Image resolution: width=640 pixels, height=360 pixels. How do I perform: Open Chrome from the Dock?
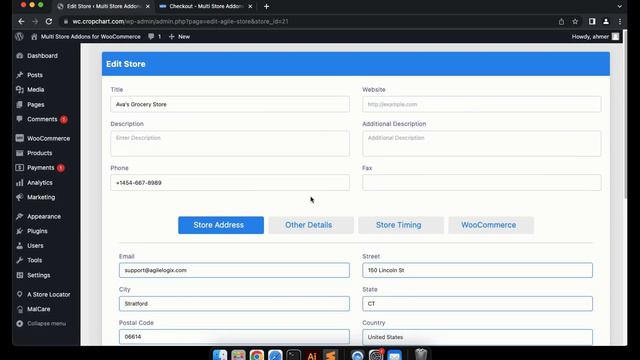257,355
